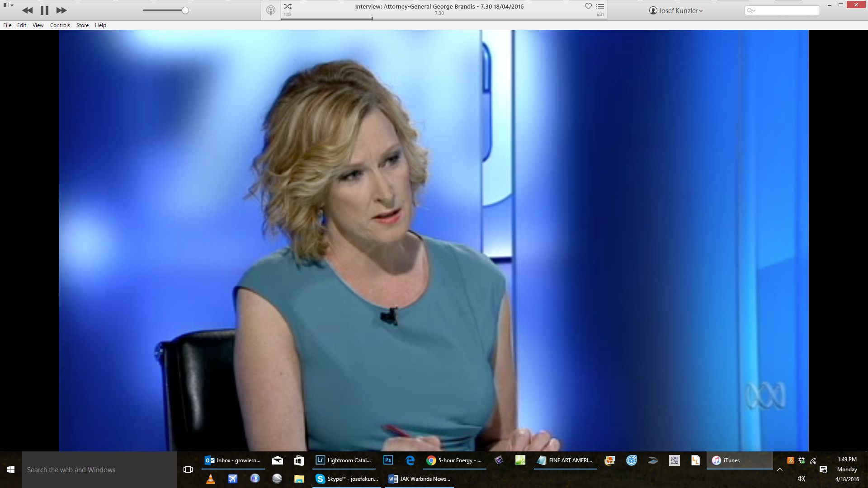Open VLC media player from taskbar
Viewport: 868px width, 488px height.
pyautogui.click(x=210, y=479)
